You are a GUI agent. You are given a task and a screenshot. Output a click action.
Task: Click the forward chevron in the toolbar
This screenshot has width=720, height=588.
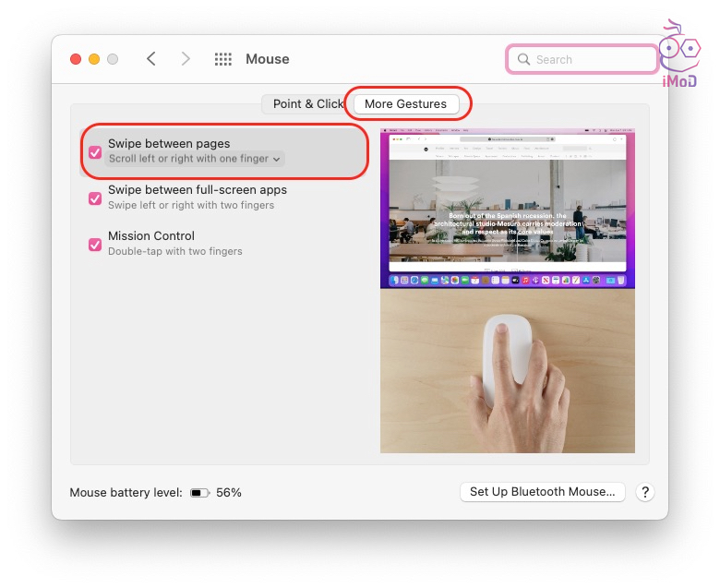[186, 59]
